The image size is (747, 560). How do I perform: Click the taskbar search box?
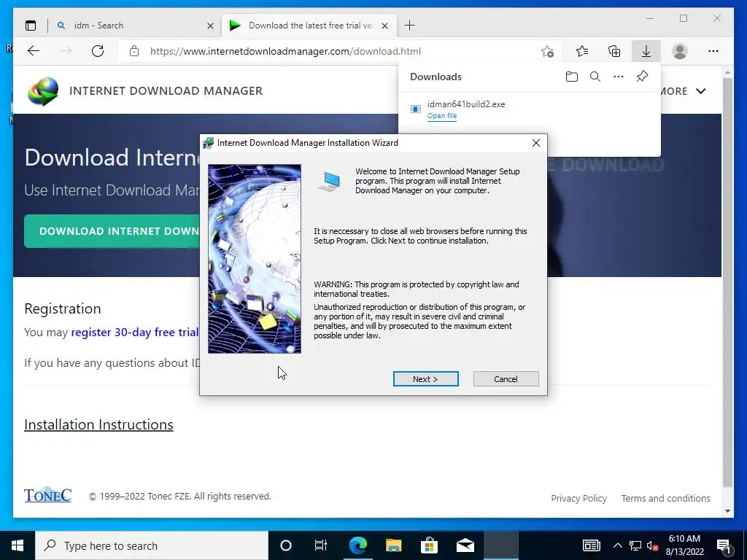[152, 545]
